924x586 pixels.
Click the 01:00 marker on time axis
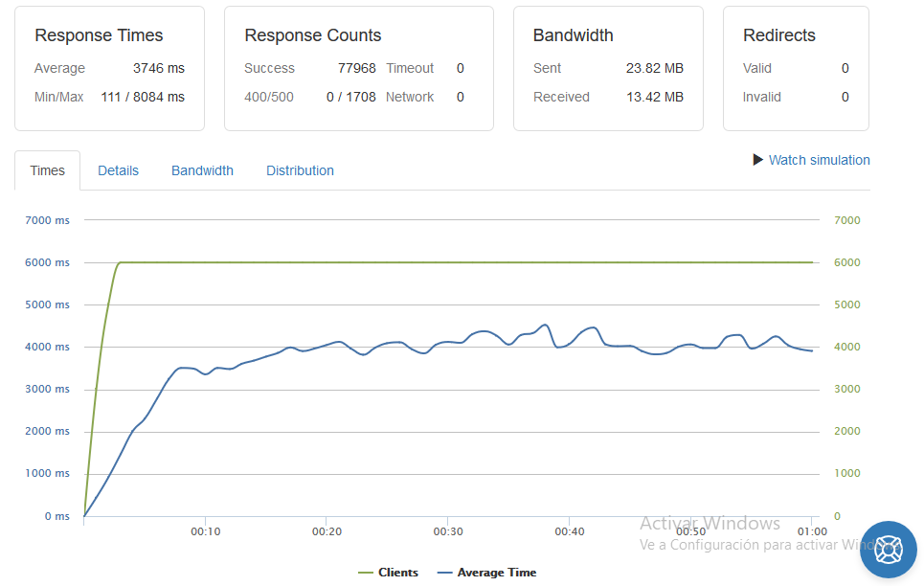click(812, 531)
